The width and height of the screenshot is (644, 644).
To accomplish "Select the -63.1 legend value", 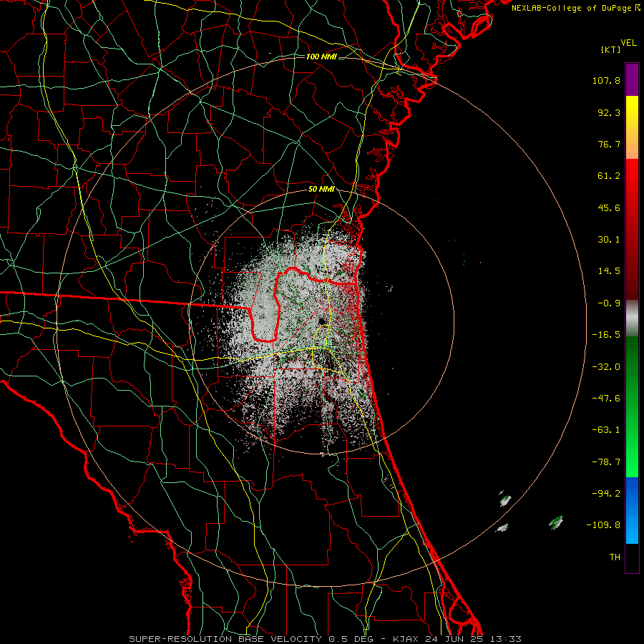I will (x=606, y=430).
